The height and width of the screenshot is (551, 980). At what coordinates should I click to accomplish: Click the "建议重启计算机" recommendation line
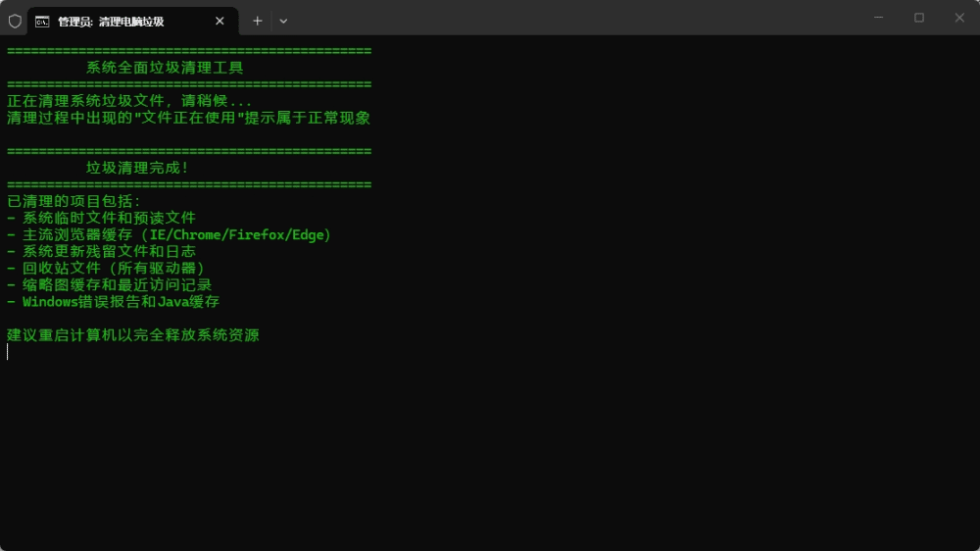click(133, 335)
